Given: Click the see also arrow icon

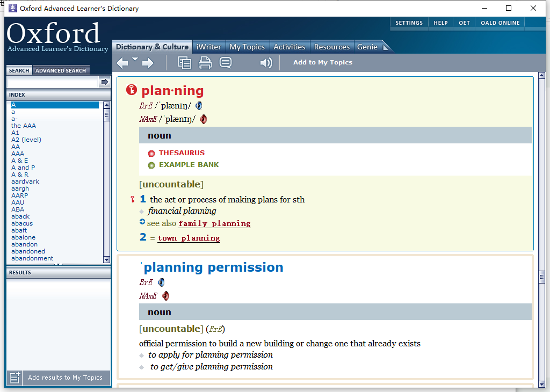Looking at the screenshot, I should [142, 222].
